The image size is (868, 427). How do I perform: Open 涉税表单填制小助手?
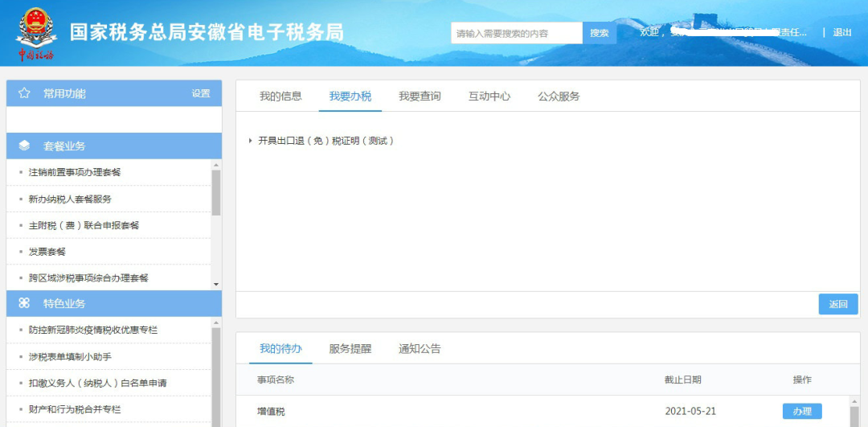click(70, 357)
